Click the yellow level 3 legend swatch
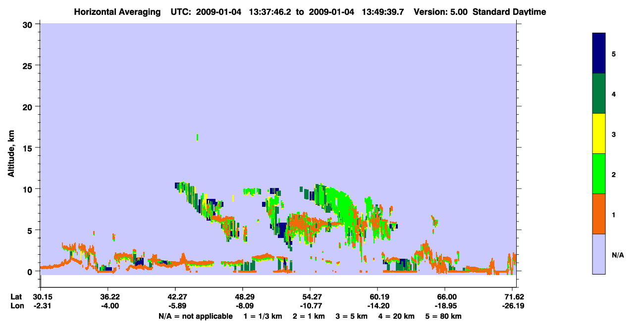The width and height of the screenshot is (644, 330). point(599,134)
